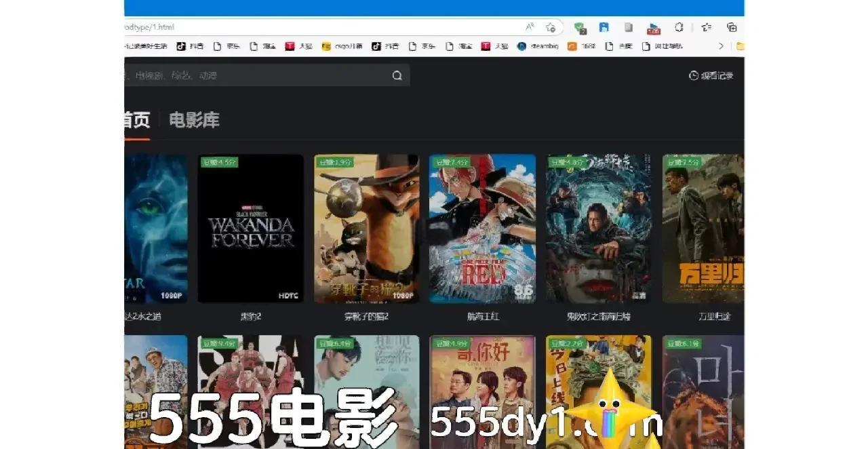This screenshot has width=868, height=449.
Task: Open the 1688 bookmark
Action: [x=582, y=46]
